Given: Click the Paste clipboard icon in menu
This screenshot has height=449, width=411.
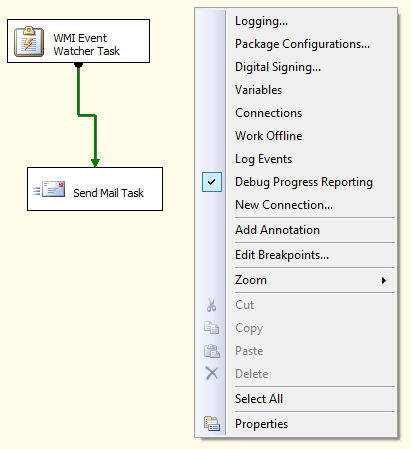Looking at the screenshot, I should [x=212, y=351].
